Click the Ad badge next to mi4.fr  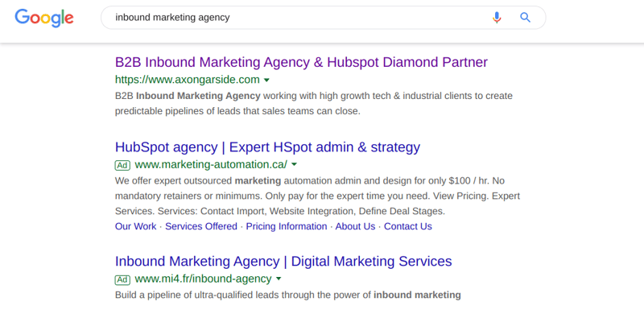122,279
